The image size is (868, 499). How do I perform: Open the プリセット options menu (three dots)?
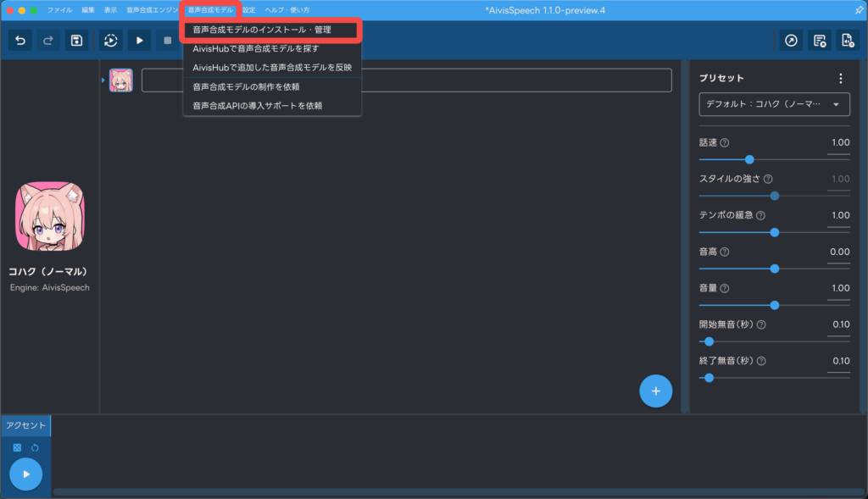(x=841, y=77)
